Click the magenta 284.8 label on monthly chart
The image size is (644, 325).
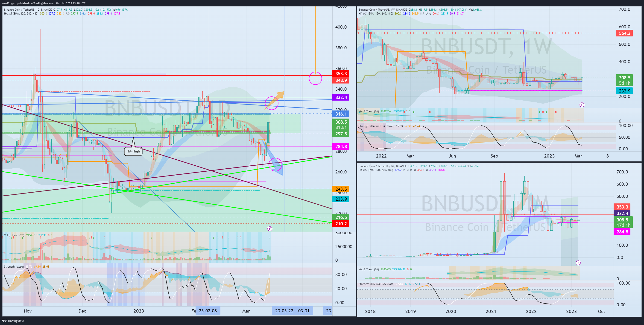pyautogui.click(x=622, y=232)
